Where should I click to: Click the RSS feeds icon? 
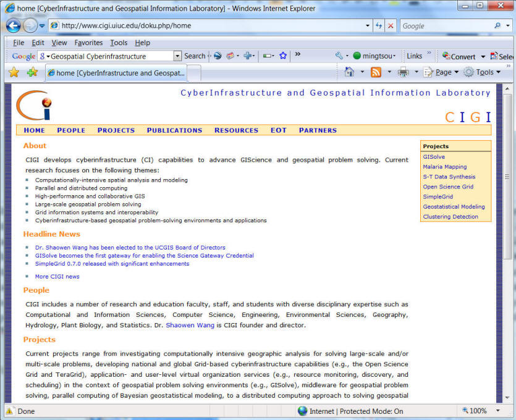pyautogui.click(x=376, y=72)
